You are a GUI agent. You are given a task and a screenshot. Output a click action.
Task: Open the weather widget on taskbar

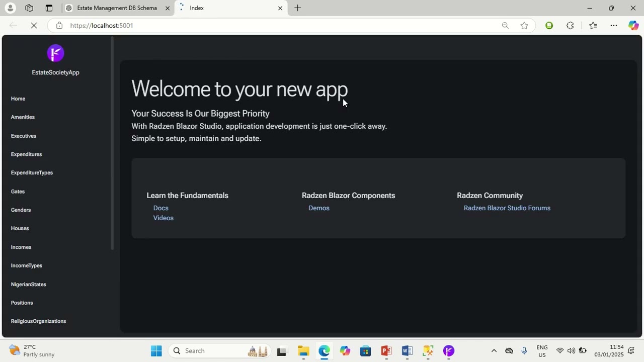click(32, 351)
